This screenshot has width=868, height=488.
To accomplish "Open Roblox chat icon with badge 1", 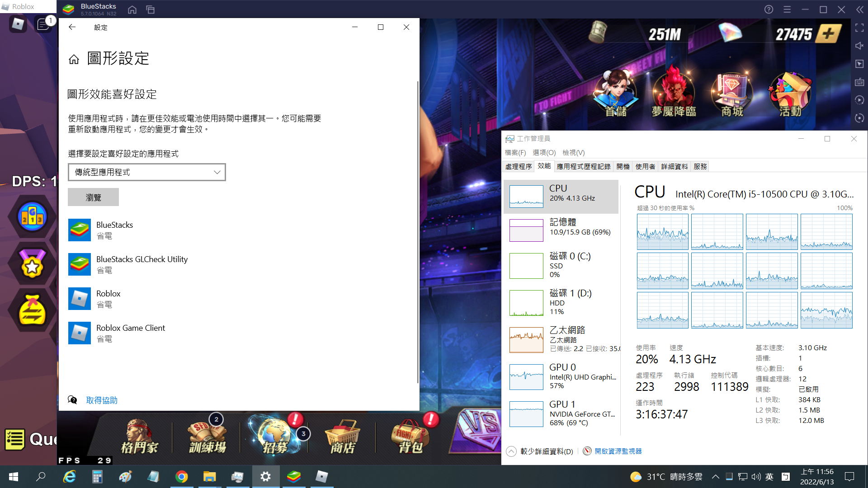I will 44,24.
